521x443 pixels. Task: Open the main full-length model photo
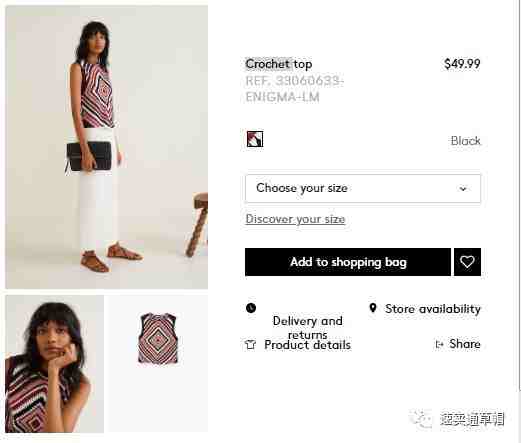click(106, 147)
